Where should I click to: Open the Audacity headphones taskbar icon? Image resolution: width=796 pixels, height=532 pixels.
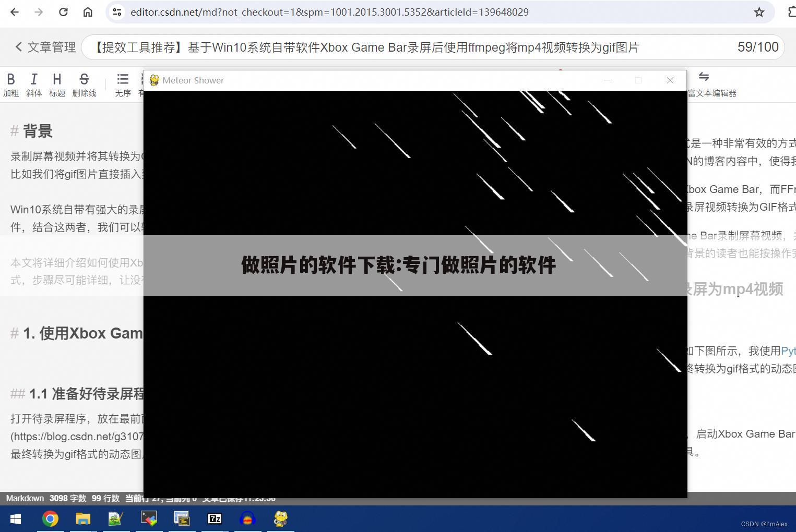coord(247,519)
